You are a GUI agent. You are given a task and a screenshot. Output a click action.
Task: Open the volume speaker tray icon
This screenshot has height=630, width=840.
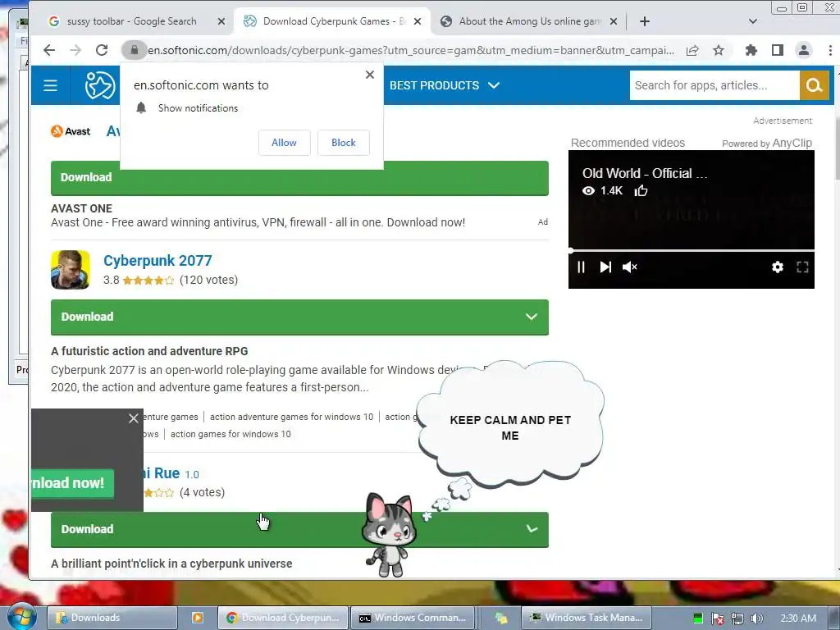coord(756,619)
